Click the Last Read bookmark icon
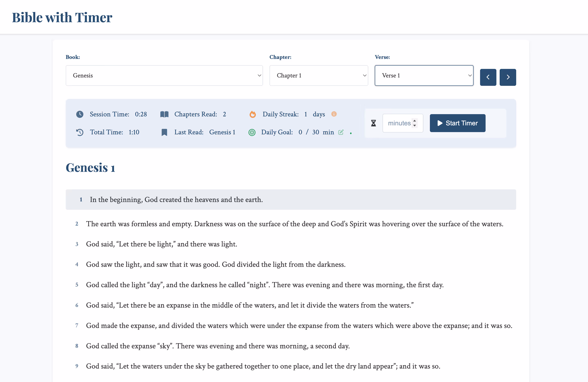 (x=164, y=132)
